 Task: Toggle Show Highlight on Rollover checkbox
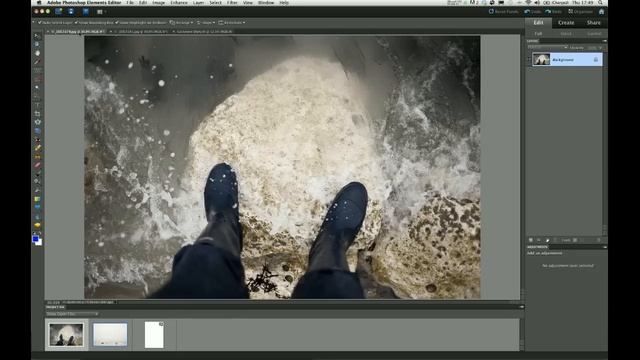pyautogui.click(x=117, y=22)
